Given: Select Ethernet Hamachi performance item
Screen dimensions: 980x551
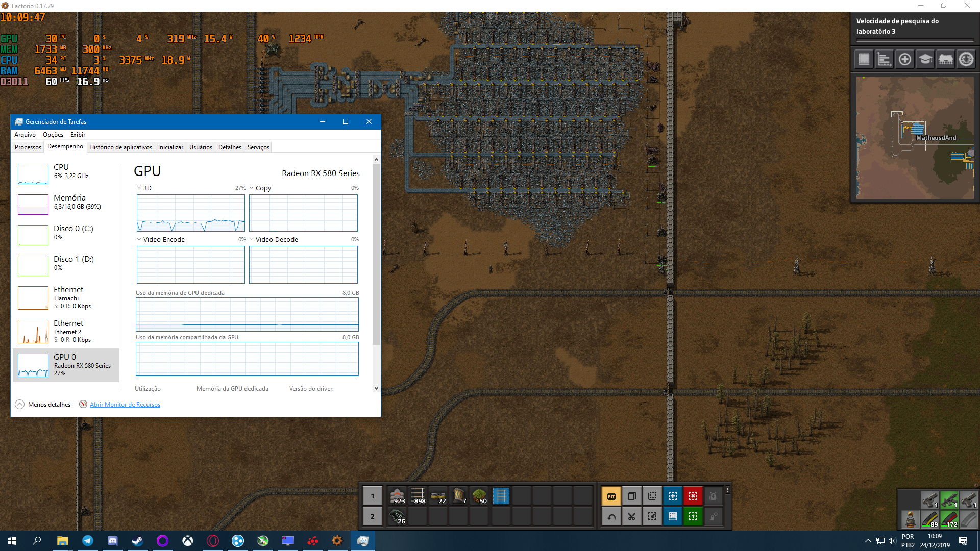Looking at the screenshot, I should (x=66, y=298).
